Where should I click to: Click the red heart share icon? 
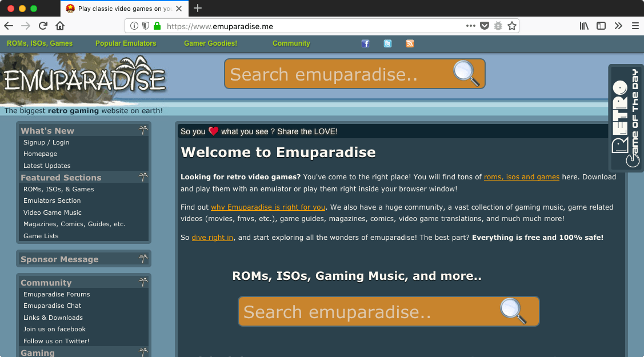pyautogui.click(x=213, y=131)
